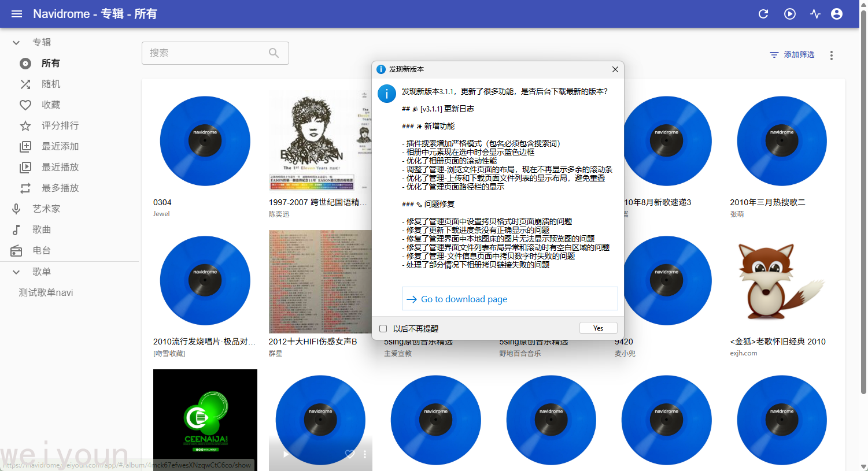Image resolution: width=868 pixels, height=471 pixels.
Task: Collapse the 歌单 section chevron
Action: pos(16,272)
